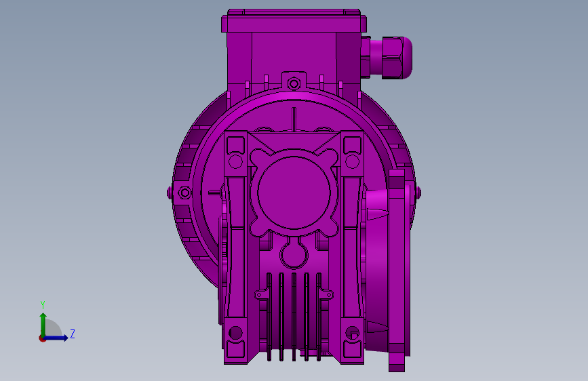
Task: Select the middle cooling fin at the gearbox bottom
Action: (294, 317)
